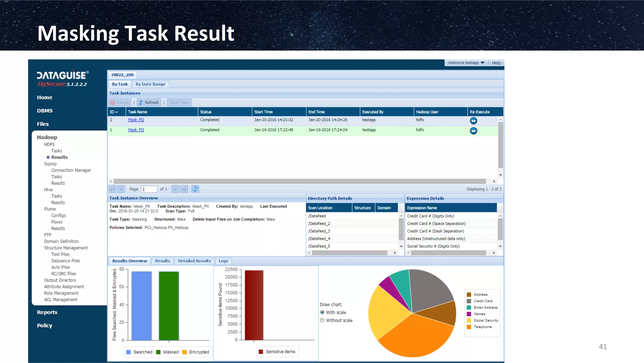
Task: Re-execute task instance ID 1
Action: 473,131
